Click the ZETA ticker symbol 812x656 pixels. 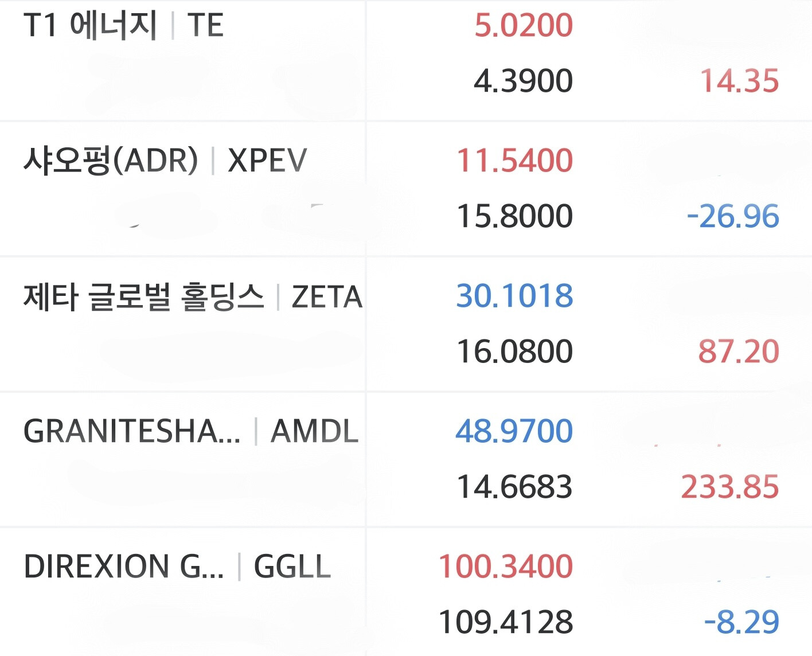click(x=327, y=297)
